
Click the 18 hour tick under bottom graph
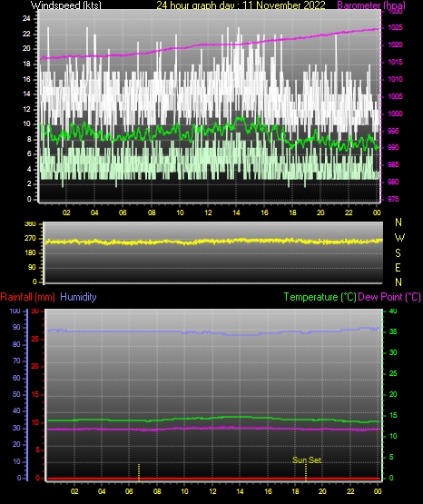(x=295, y=491)
